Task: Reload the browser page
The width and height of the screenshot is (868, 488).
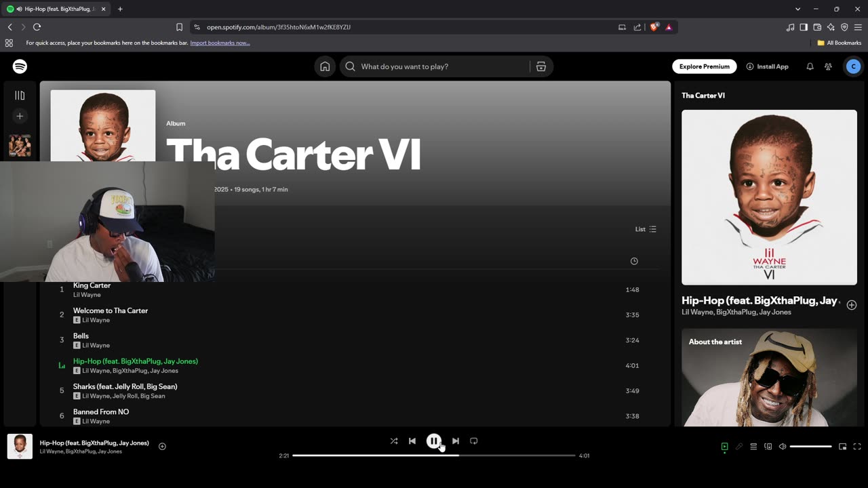Action: tap(37, 27)
